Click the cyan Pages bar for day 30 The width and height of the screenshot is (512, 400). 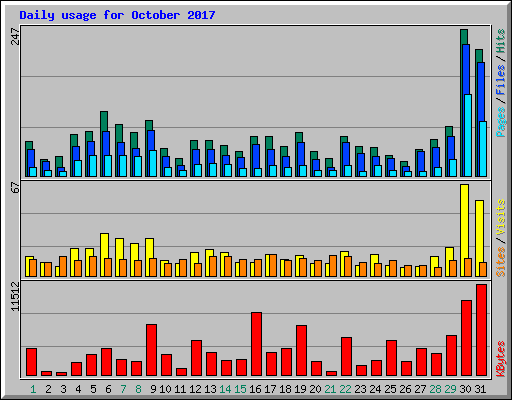tap(468, 135)
